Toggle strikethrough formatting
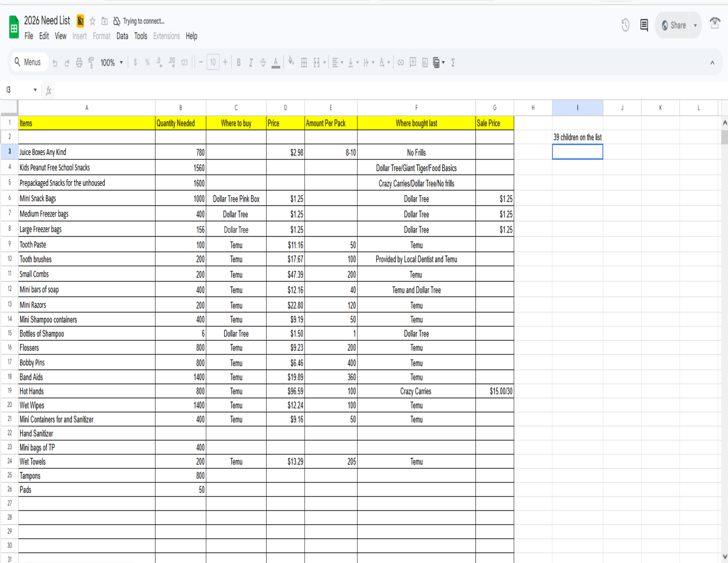 click(x=263, y=62)
